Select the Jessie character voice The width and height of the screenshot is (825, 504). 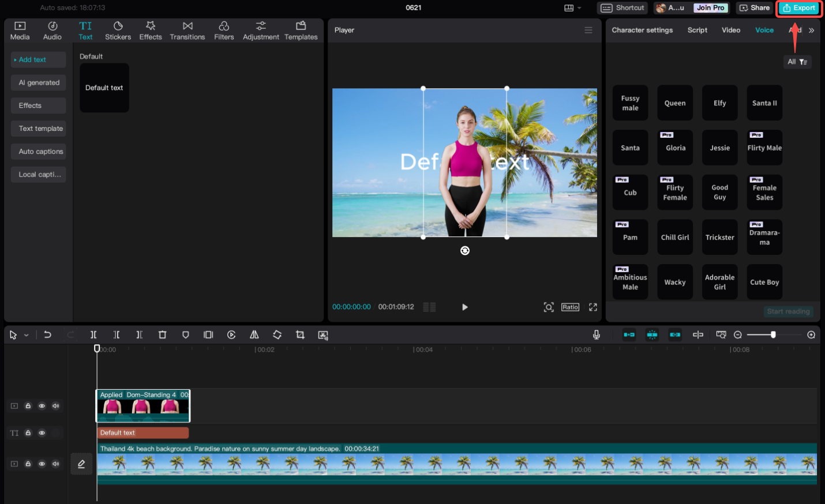719,148
